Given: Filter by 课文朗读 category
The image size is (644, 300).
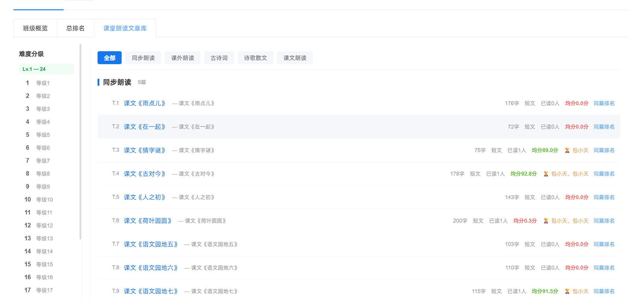Looking at the screenshot, I should tap(295, 58).
